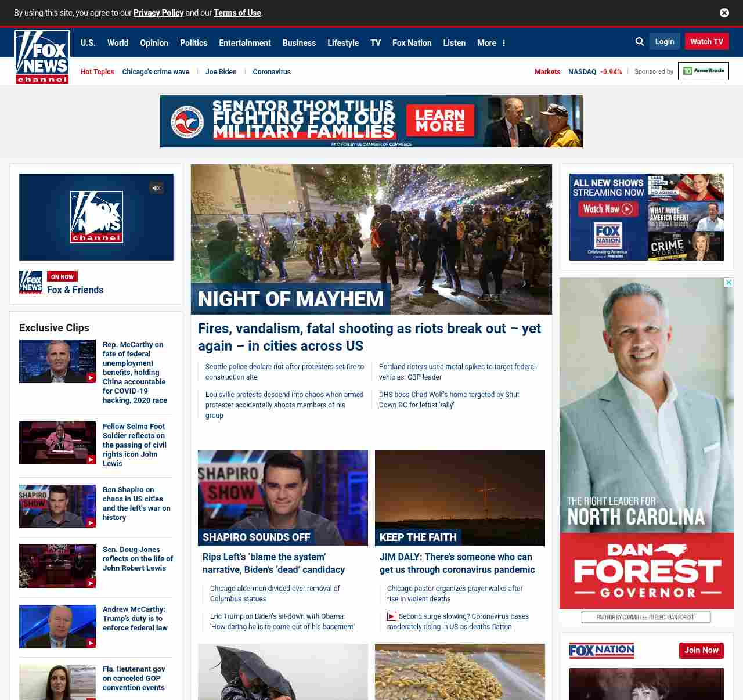Click Join Now for Fox Nation
Screen dimensions: 743x700
(x=701, y=650)
